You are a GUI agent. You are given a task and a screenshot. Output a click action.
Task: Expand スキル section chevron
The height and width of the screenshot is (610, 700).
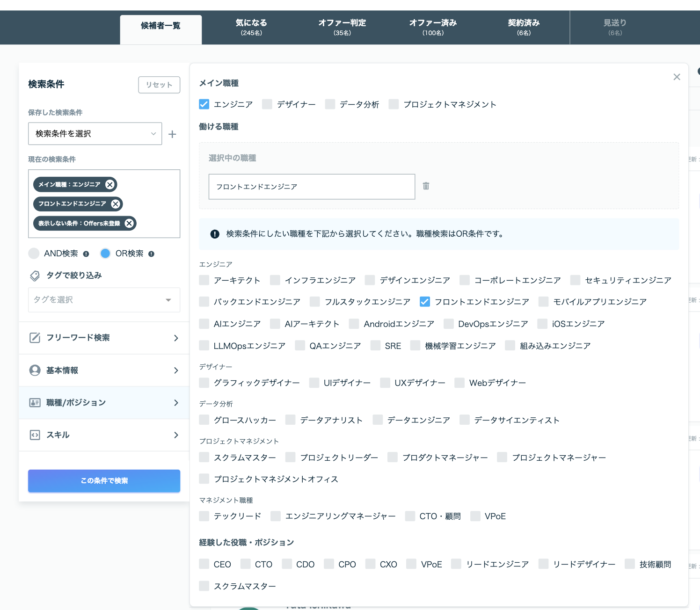pos(176,435)
